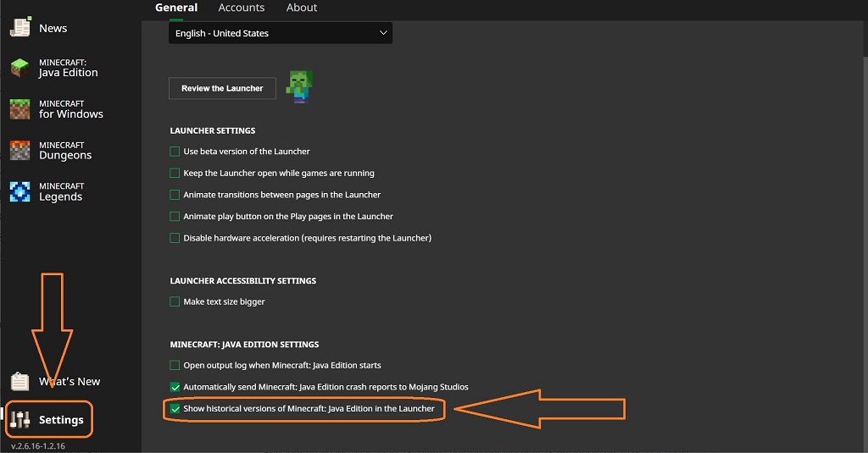Viewport: 868px width, 453px height.
Task: Check Disable hardware acceleration option
Action: tap(175, 238)
